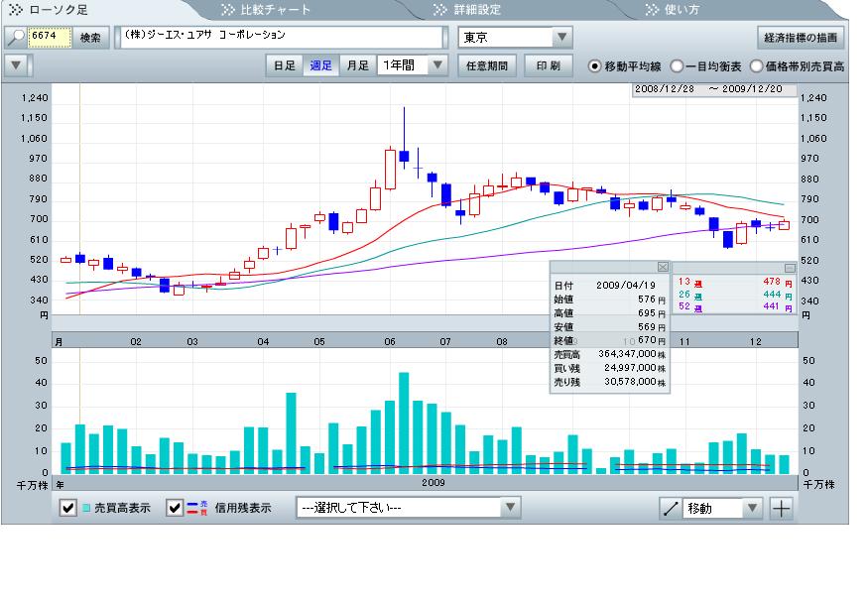Select the 価格帯別売買高 radio button
Image resolution: width=868 pixels, height=602 pixels.
pyautogui.click(x=757, y=66)
